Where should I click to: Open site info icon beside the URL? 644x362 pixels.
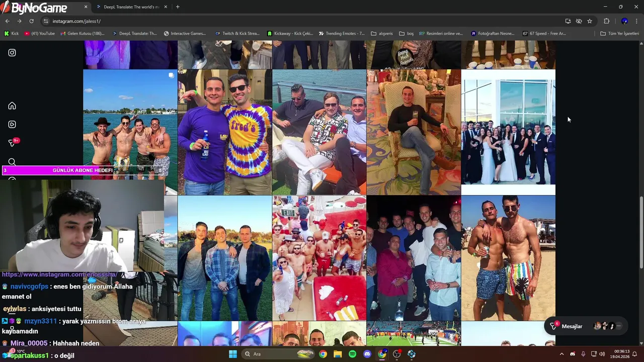46,21
